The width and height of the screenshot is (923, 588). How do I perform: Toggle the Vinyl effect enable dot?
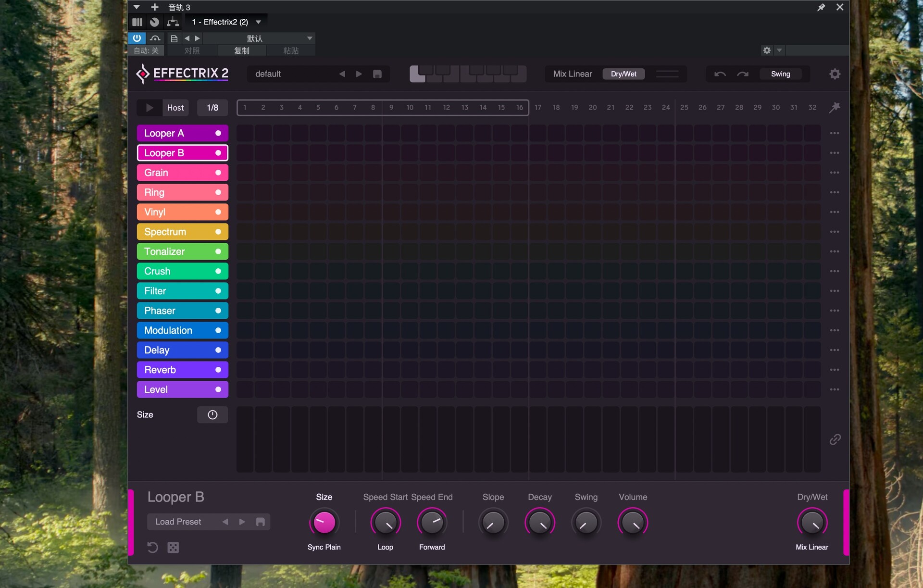coord(218,212)
